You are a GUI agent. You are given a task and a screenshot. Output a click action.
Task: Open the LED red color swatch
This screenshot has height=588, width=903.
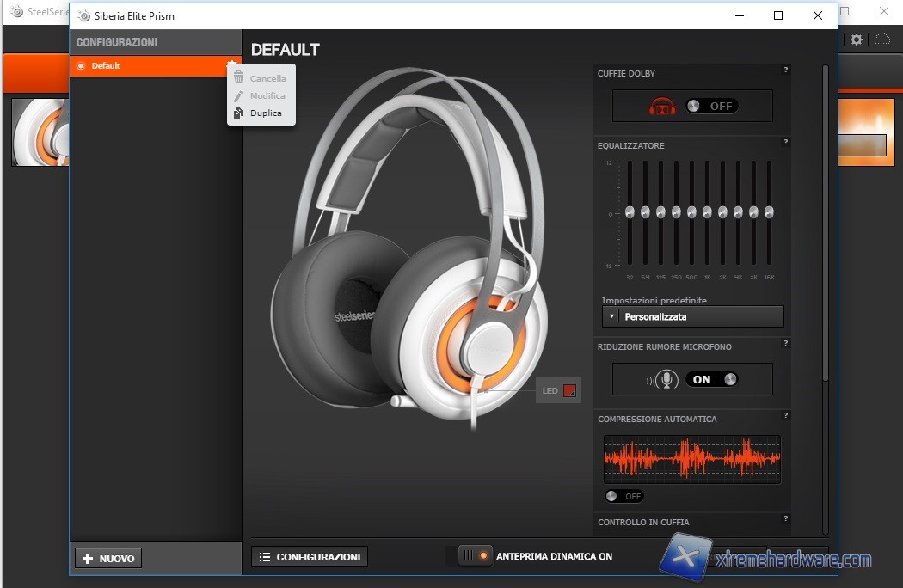point(569,390)
